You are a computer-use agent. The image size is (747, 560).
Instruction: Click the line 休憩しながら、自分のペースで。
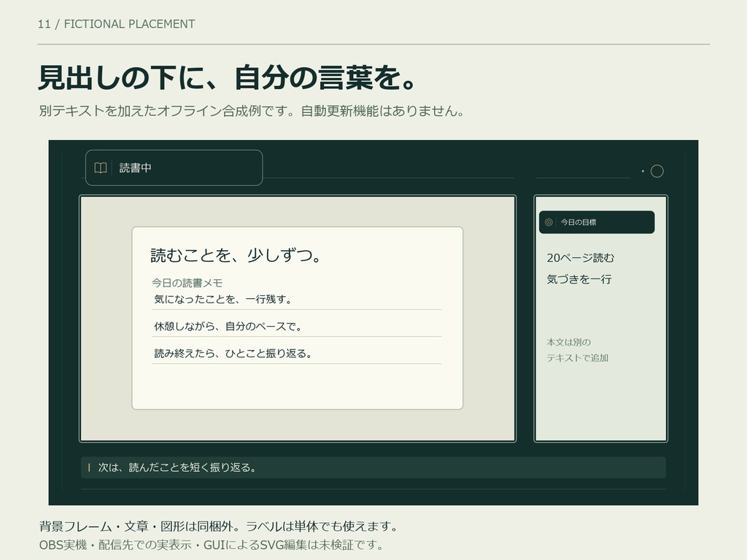[x=228, y=326]
